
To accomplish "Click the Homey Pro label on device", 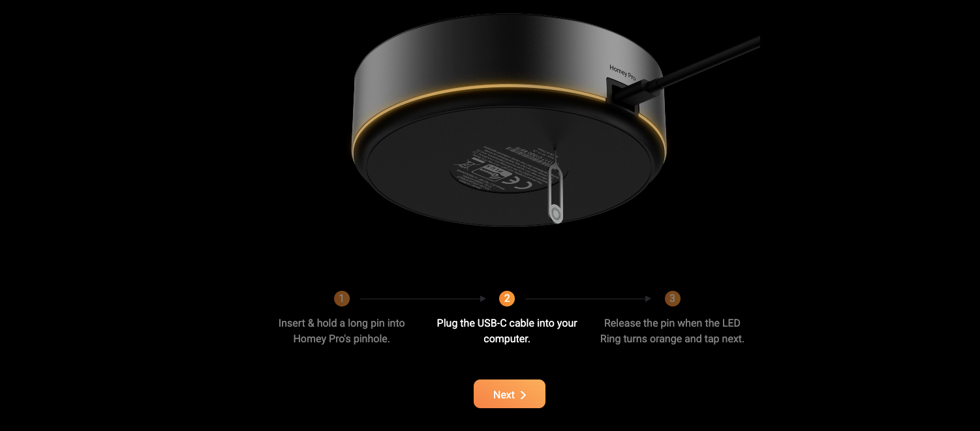I will click(622, 72).
